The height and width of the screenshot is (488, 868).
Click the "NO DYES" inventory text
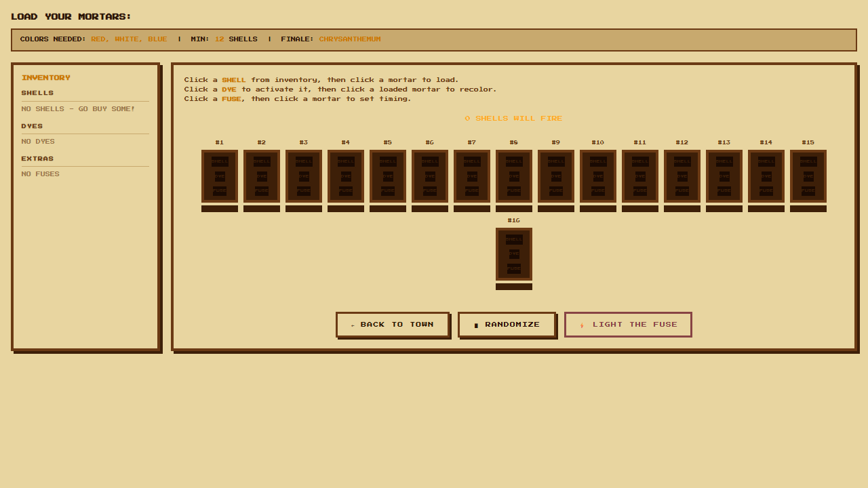pyautogui.click(x=38, y=142)
